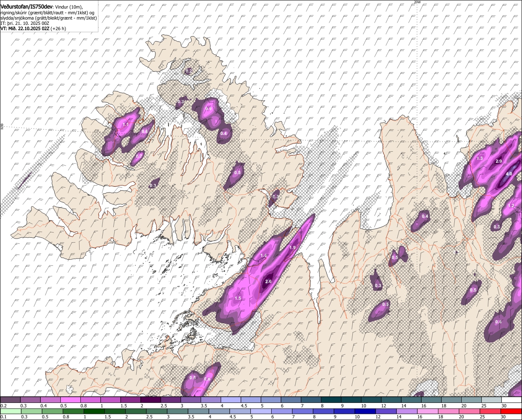Pick the dark teal 8 swatch in upper legend
The height and width of the screenshot is (420, 522).
(331, 400)
